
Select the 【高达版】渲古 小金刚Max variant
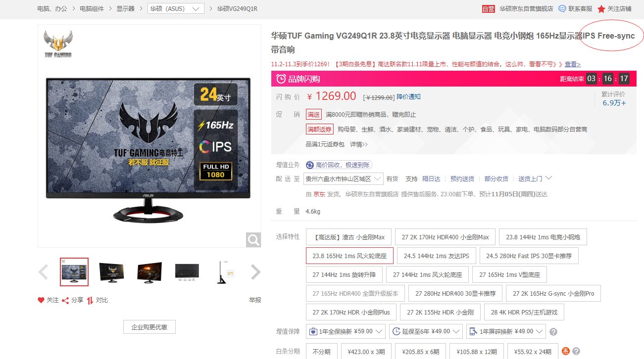(349, 237)
